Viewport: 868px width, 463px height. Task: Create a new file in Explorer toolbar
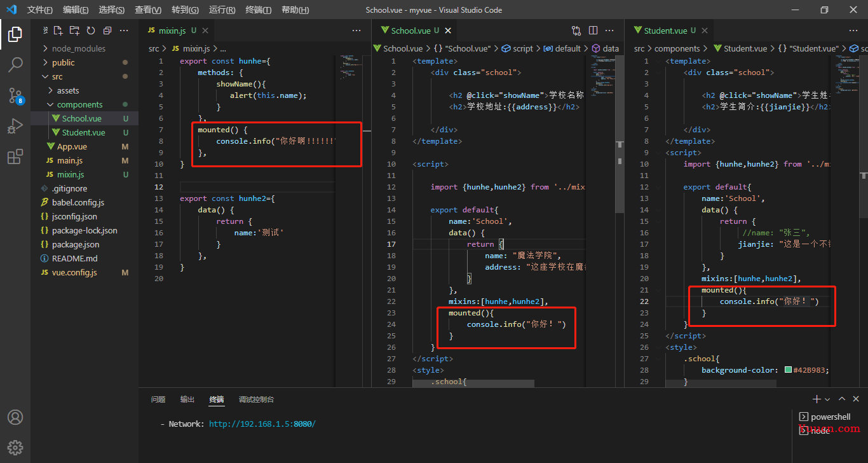58,31
